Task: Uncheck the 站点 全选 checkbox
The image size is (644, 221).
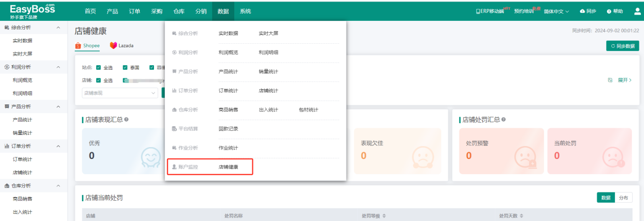Action: [99, 67]
